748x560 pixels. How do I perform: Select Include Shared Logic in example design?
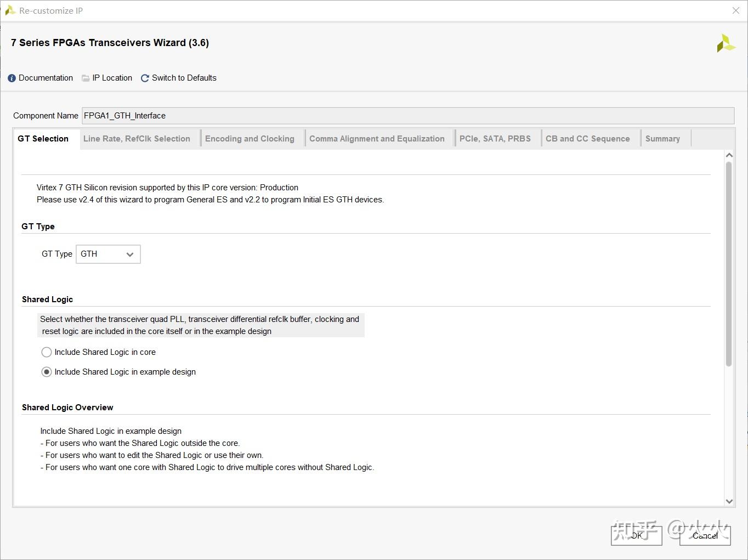point(47,372)
